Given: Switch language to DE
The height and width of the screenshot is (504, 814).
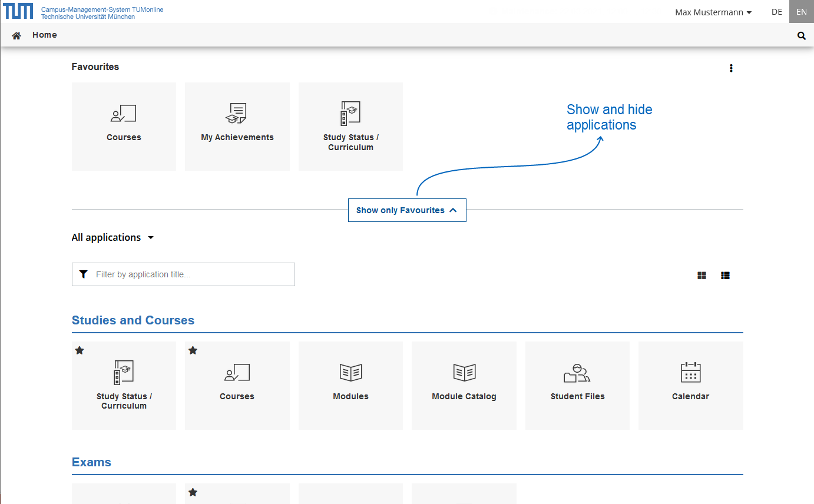Looking at the screenshot, I should (x=777, y=12).
